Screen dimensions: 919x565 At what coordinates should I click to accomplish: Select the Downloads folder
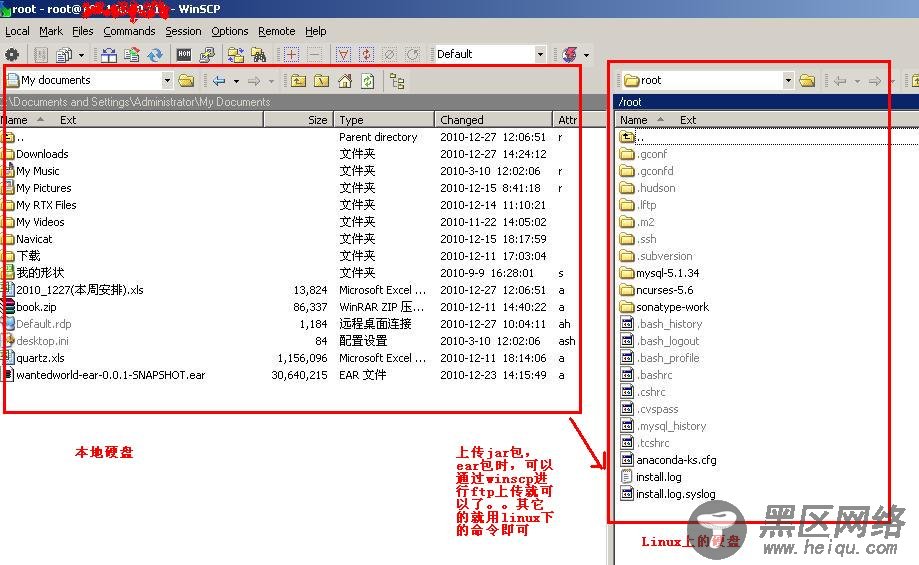point(42,154)
